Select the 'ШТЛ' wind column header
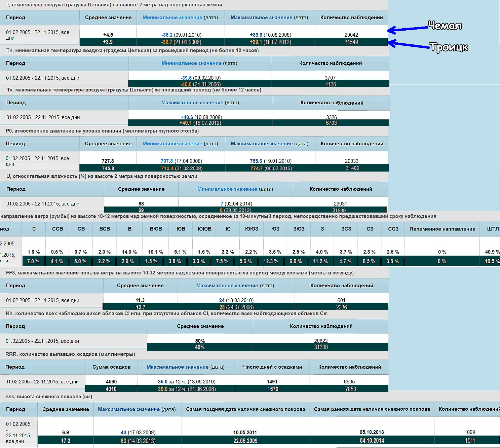The image size is (500, 448). [493, 229]
